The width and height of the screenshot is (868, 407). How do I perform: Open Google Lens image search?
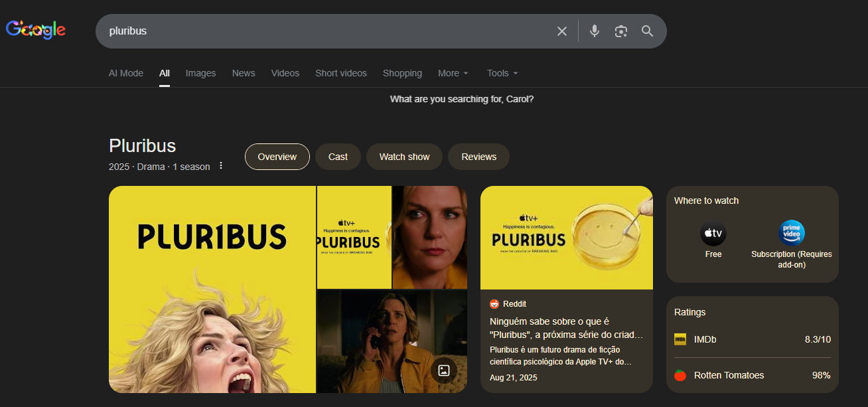click(x=620, y=31)
